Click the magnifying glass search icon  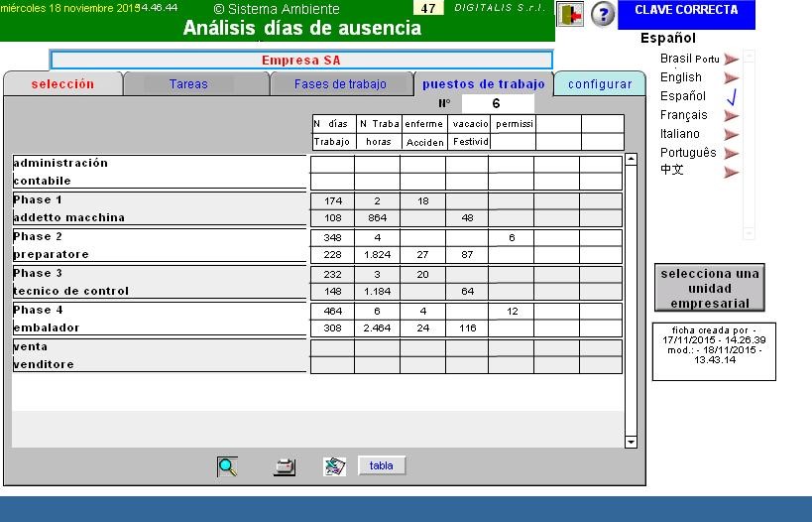pos(227,466)
